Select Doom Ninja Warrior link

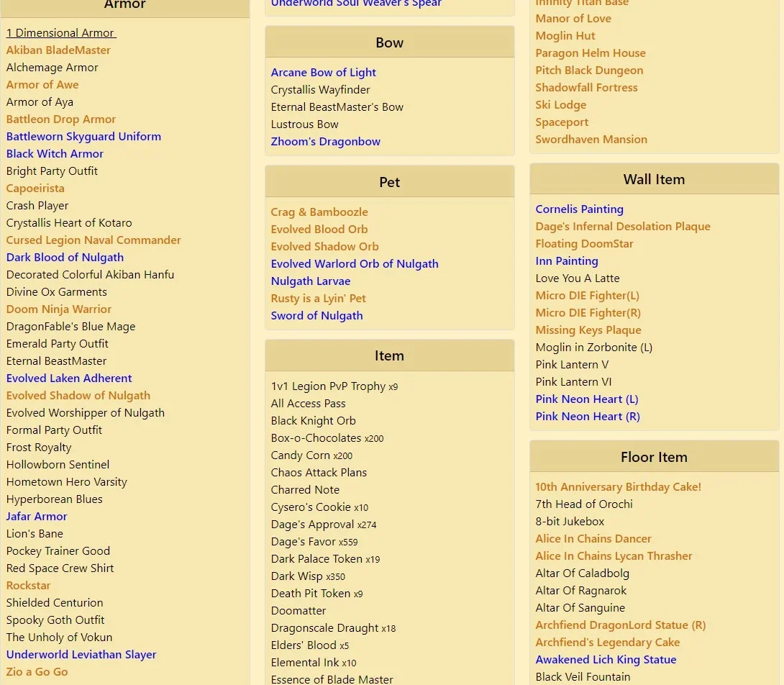pyautogui.click(x=58, y=309)
